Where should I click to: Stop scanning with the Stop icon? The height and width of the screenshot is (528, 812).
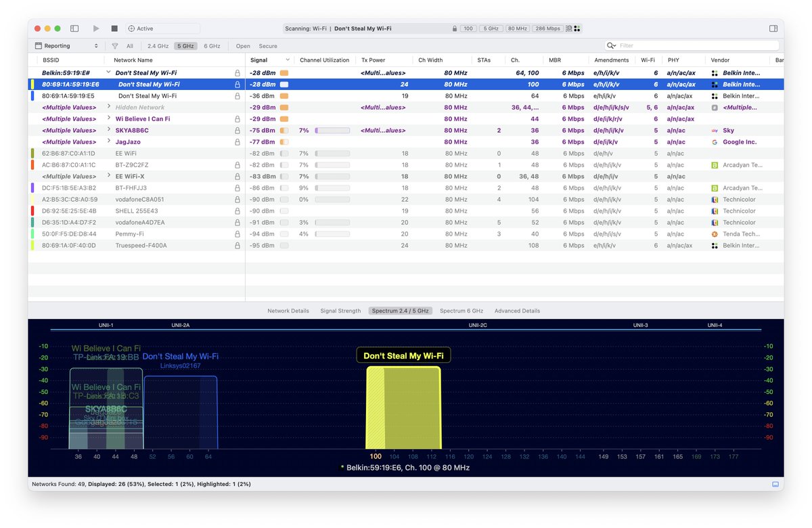[x=114, y=28]
